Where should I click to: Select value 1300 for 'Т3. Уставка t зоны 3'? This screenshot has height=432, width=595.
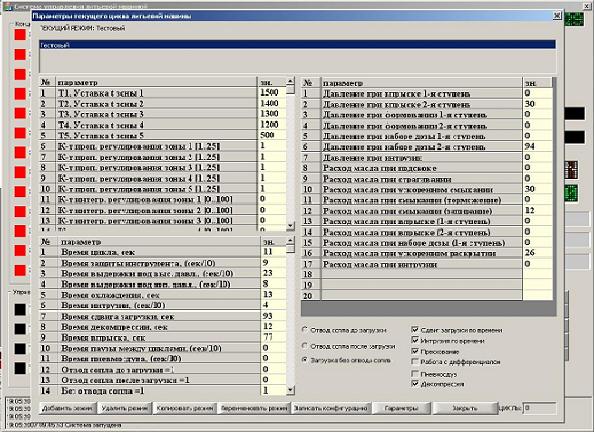[272, 114]
